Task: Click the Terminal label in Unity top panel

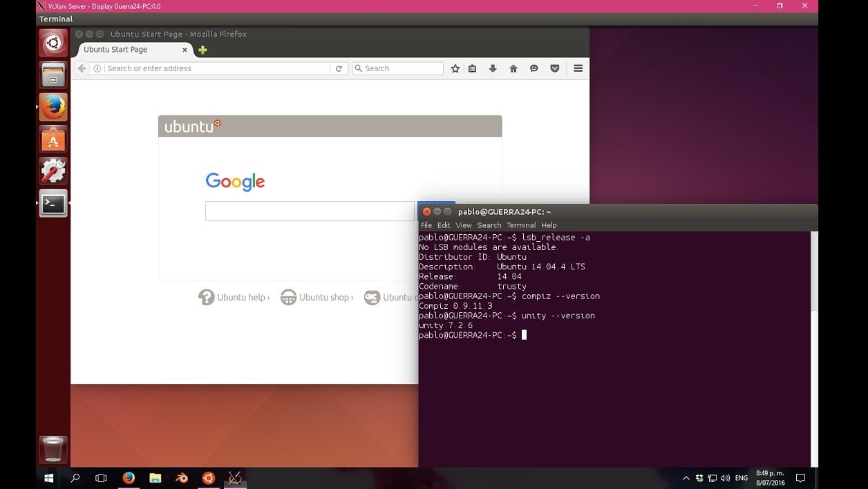Action: click(56, 19)
